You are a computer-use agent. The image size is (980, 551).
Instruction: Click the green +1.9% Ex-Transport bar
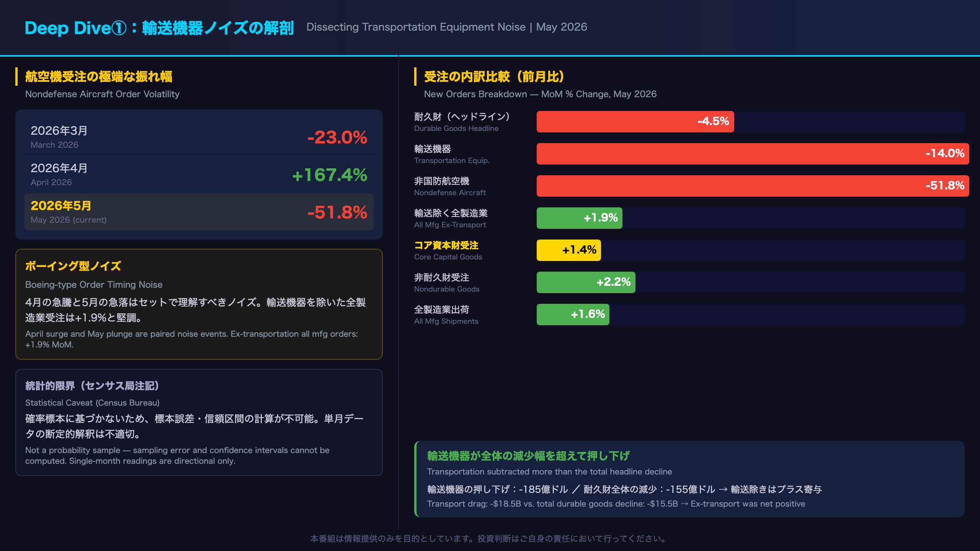pos(580,218)
